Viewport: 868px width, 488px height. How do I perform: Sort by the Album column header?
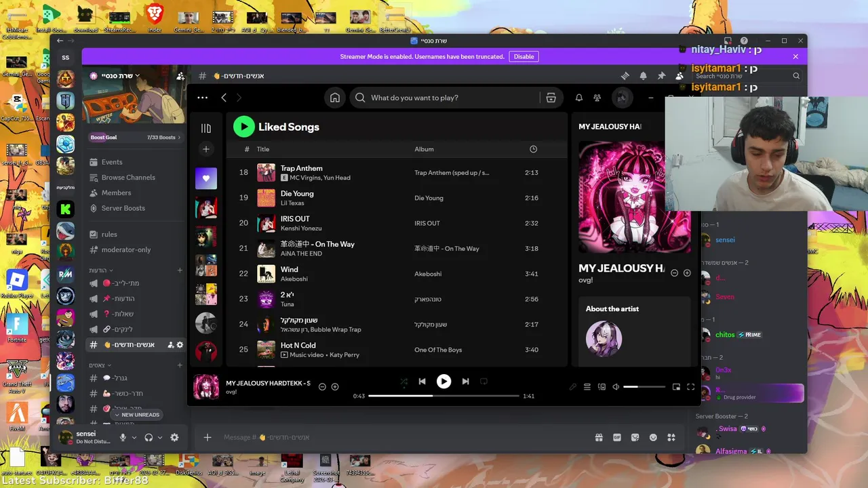(x=424, y=149)
